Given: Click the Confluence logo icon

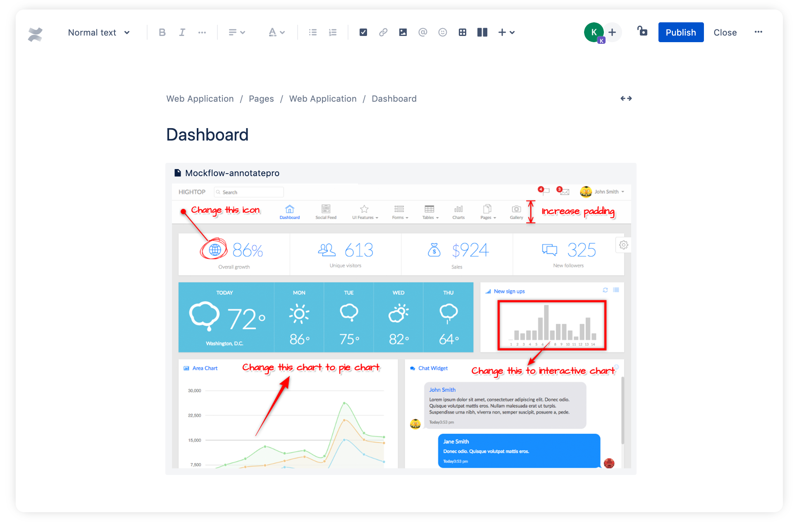Looking at the screenshot, I should click(35, 34).
